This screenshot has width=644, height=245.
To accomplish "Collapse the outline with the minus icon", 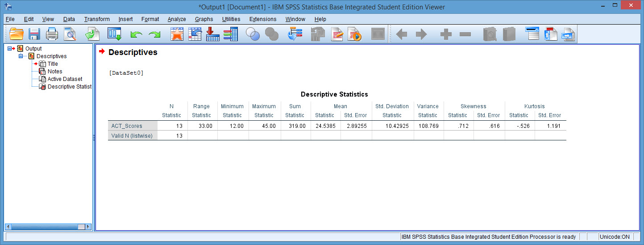I will click(465, 34).
